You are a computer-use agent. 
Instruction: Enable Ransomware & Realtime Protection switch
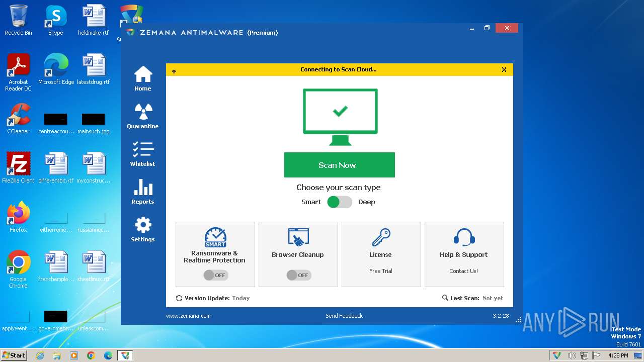(x=215, y=275)
